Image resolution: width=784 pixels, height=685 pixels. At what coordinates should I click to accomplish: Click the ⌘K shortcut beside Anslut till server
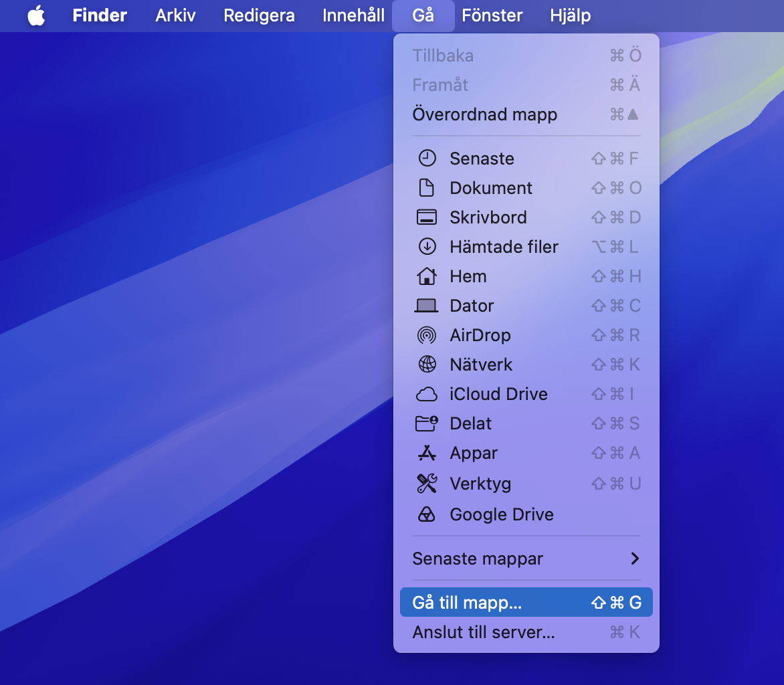625,632
